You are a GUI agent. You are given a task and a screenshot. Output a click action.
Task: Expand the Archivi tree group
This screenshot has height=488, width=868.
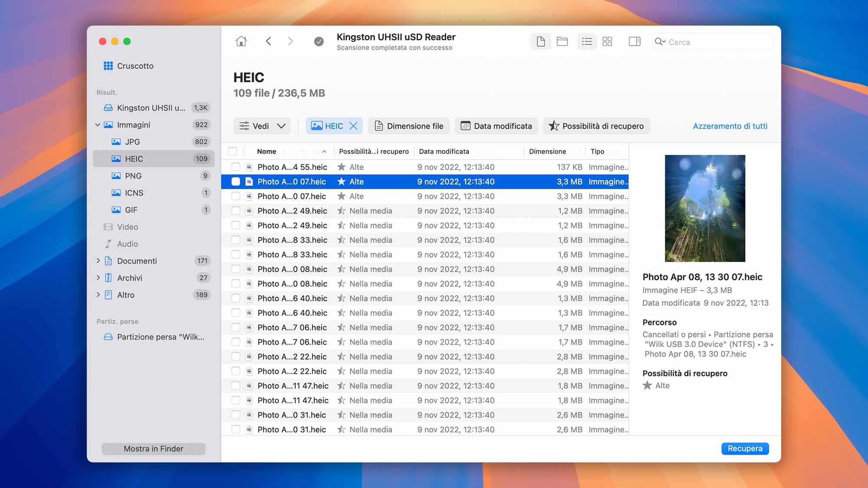tap(98, 278)
